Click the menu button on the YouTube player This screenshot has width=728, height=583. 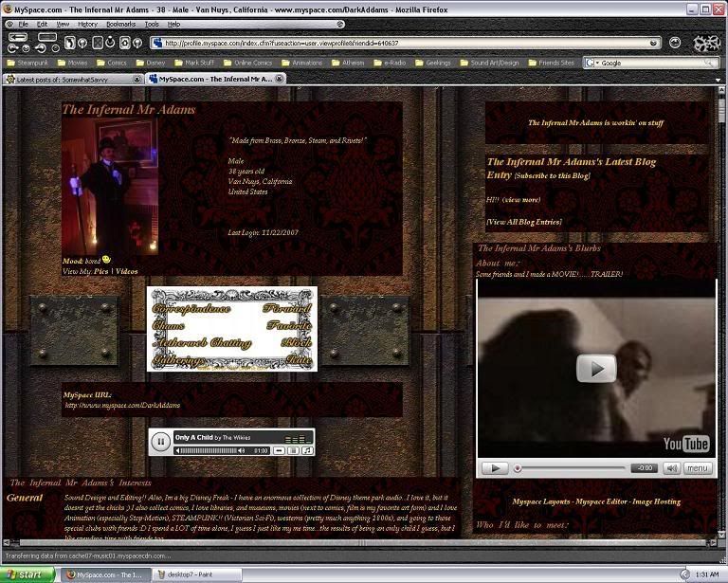[698, 468]
